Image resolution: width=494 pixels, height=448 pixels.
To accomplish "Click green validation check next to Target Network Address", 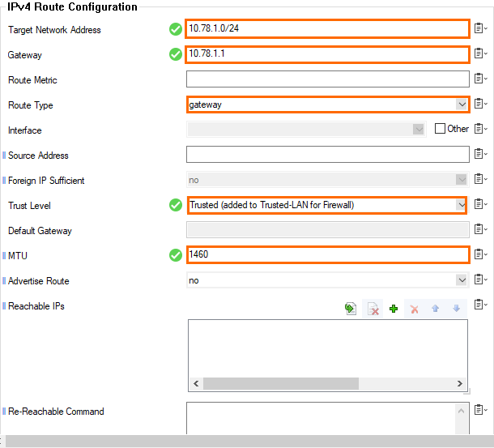I will click(176, 29).
